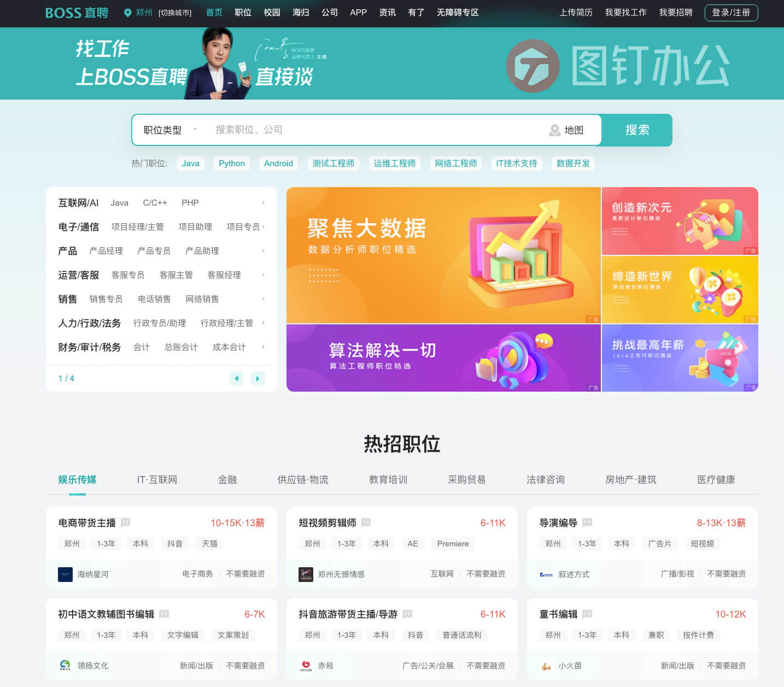Click 领扬文化 company logo

click(65, 666)
